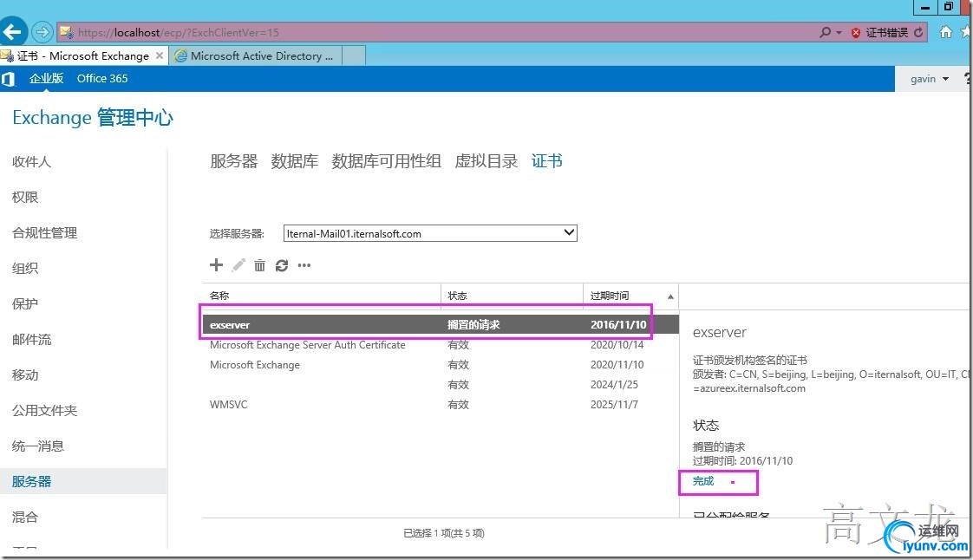Open 混合 in the left navigation
The image size is (973, 560).
click(25, 518)
